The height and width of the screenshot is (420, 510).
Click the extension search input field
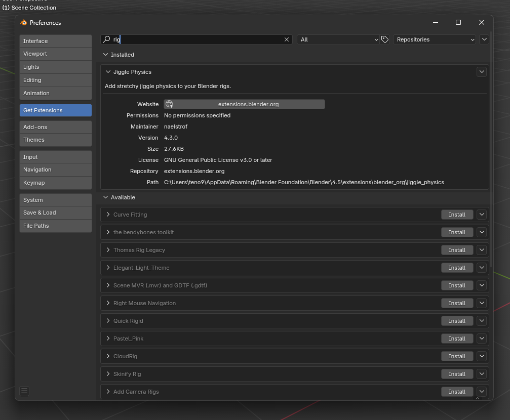pos(198,39)
